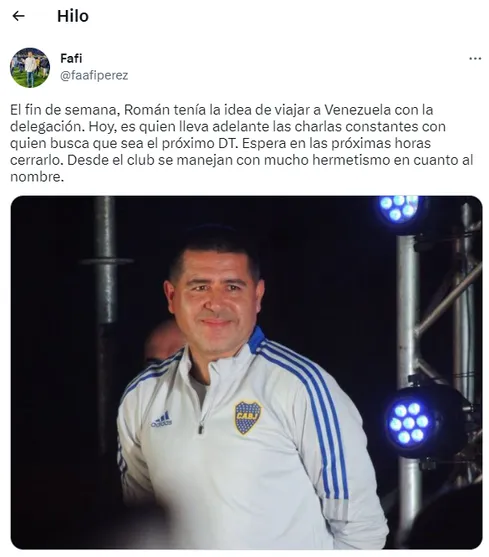Image resolution: width=489 pixels, height=557 pixels.
Task: Open the three-dot more options menu
Action: tap(475, 59)
